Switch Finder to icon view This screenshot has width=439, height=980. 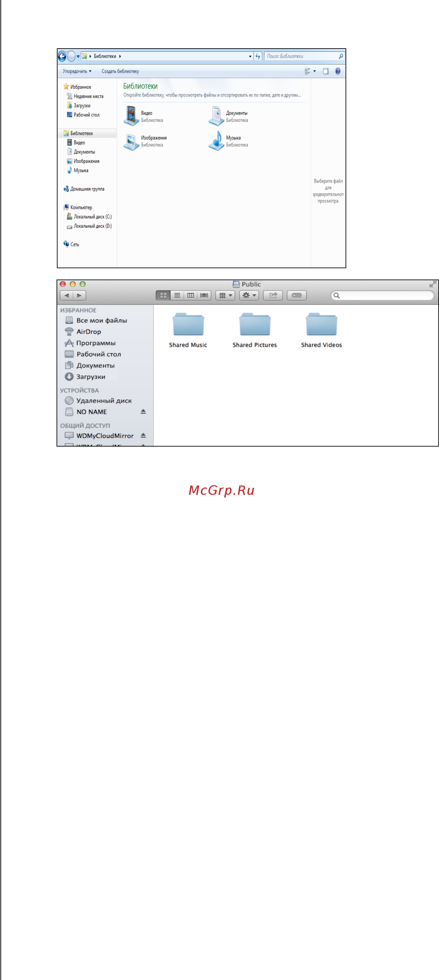(163, 295)
